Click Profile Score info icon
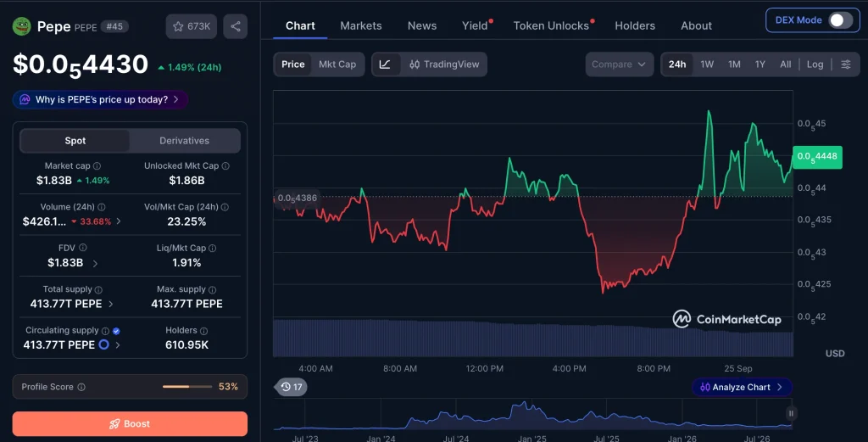This screenshot has height=442, width=868. 81,387
